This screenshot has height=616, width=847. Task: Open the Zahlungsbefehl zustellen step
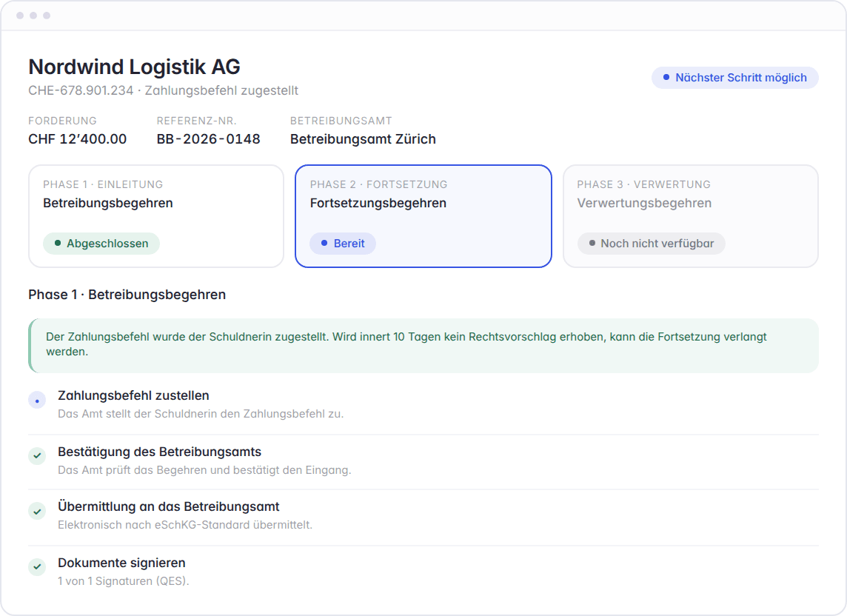(x=423, y=405)
